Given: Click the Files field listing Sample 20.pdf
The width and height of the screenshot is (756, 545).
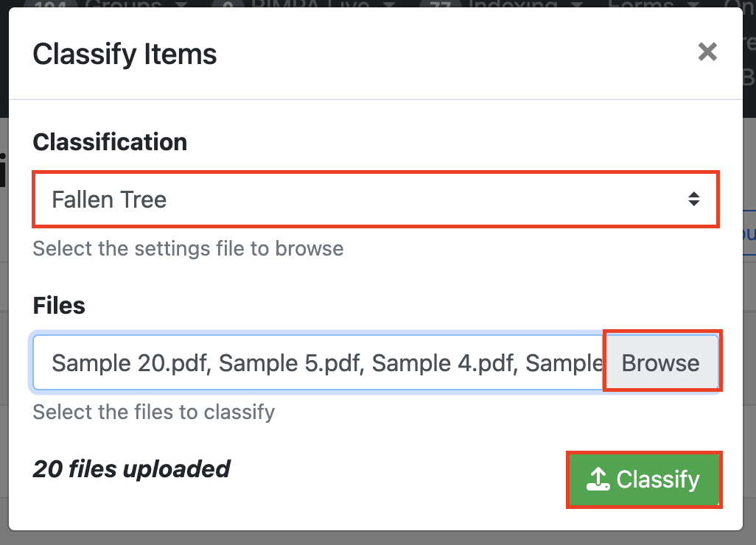Looking at the screenshot, I should pyautogui.click(x=318, y=363).
